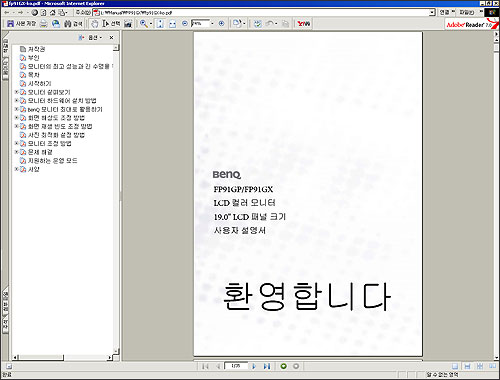The height and width of the screenshot is (380, 500).
Task: Click the page number field
Action: pos(236,366)
